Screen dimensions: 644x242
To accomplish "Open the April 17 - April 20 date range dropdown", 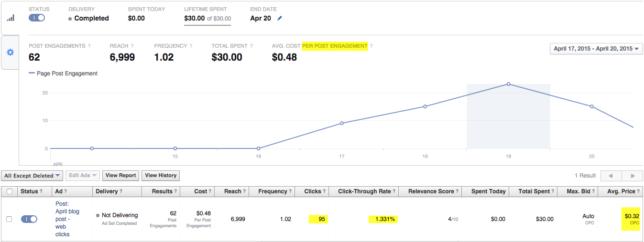I will pos(596,49).
